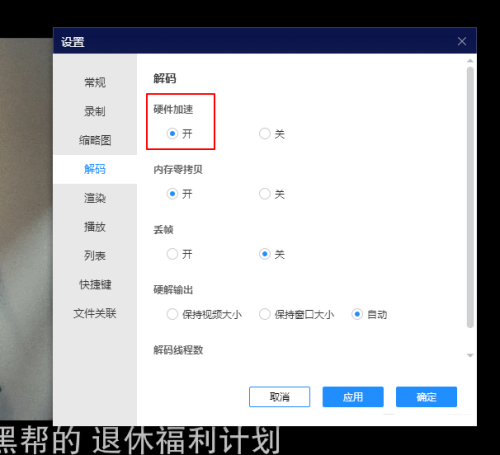Open the 列表 settings tab

(x=95, y=256)
